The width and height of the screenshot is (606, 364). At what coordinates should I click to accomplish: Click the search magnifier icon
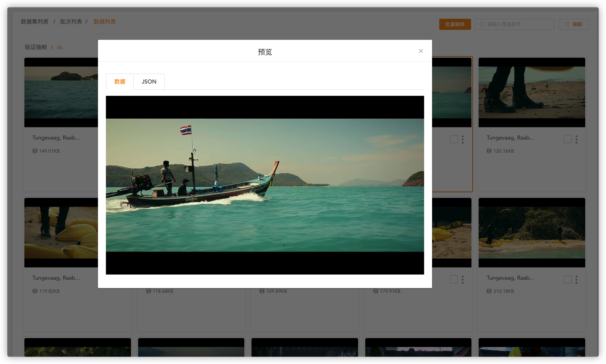click(x=482, y=24)
